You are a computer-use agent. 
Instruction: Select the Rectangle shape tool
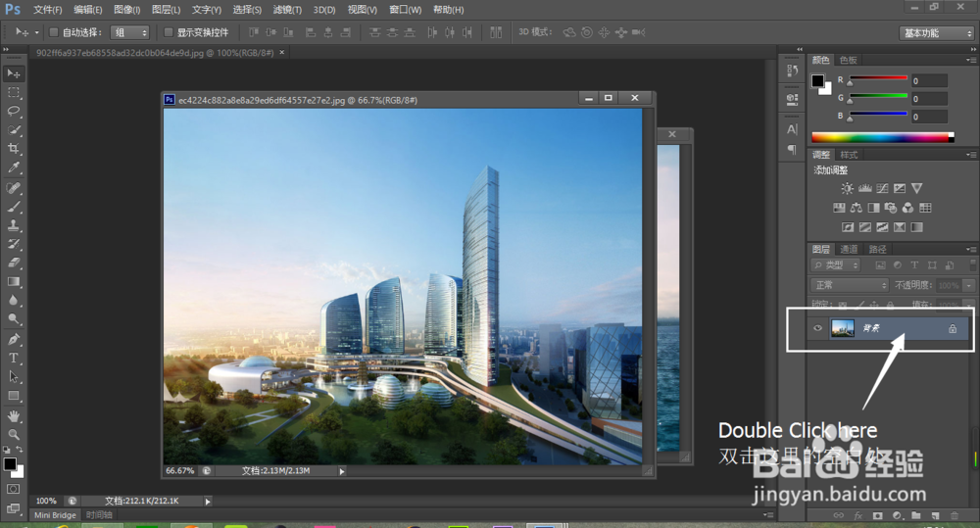click(x=13, y=396)
